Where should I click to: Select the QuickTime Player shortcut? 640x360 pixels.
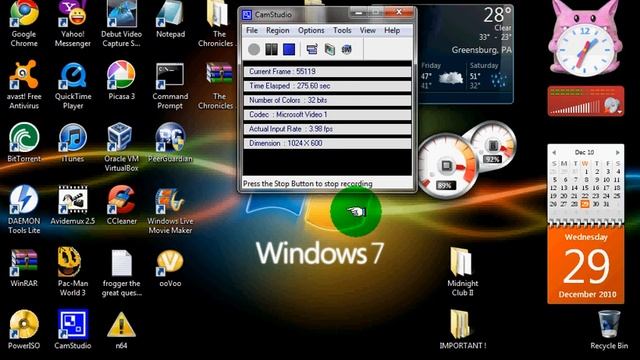pos(73,85)
